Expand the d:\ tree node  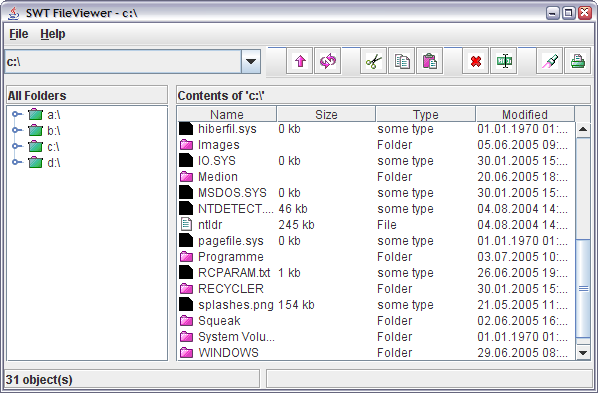(x=16, y=162)
